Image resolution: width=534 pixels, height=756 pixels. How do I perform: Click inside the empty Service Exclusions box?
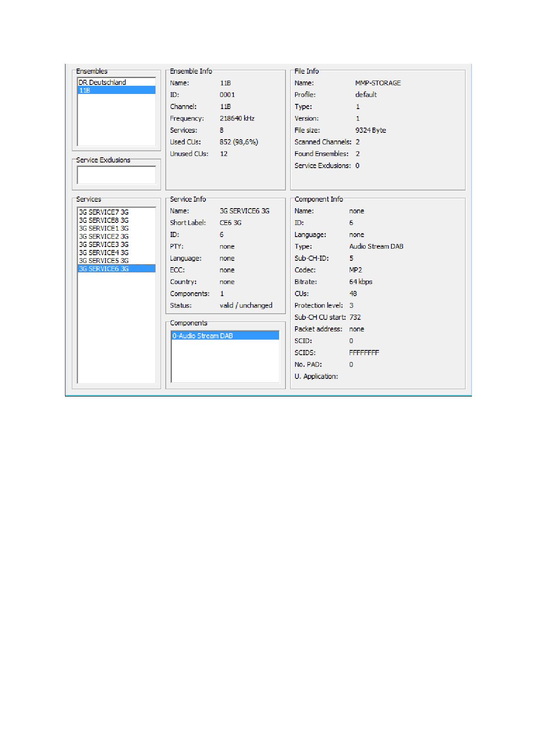tap(116, 175)
